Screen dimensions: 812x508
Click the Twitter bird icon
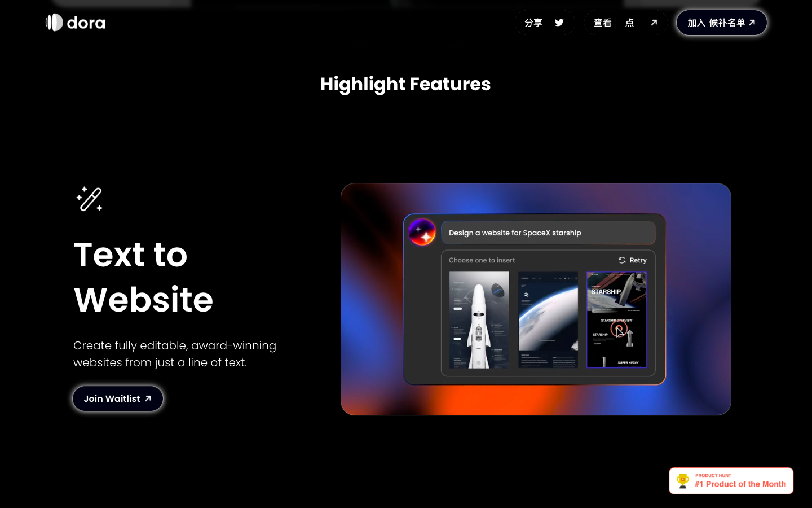(559, 23)
